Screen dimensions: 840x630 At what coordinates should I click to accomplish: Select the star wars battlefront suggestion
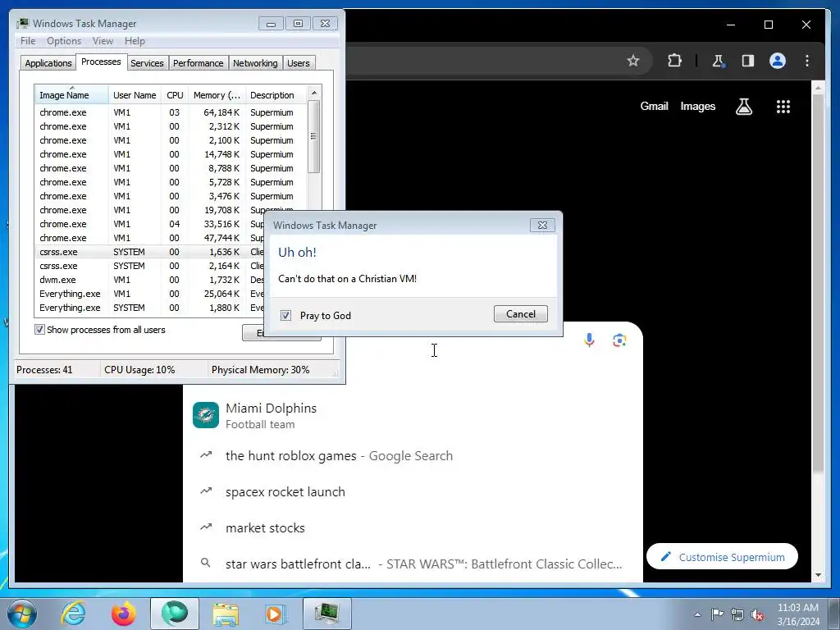pos(413,564)
